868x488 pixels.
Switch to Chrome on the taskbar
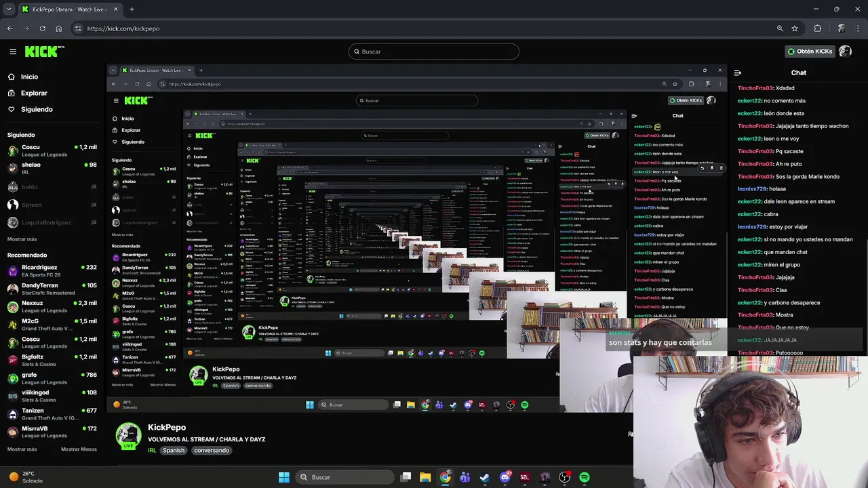pyautogui.click(x=445, y=477)
